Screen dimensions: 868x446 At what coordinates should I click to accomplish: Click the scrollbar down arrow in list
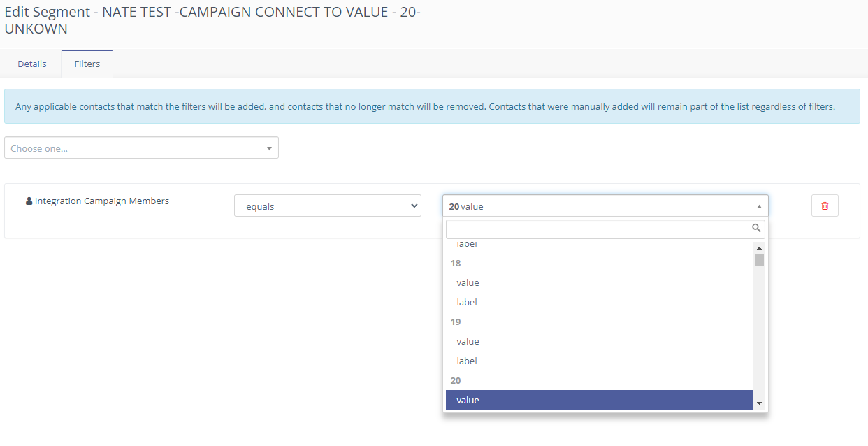pyautogui.click(x=759, y=404)
